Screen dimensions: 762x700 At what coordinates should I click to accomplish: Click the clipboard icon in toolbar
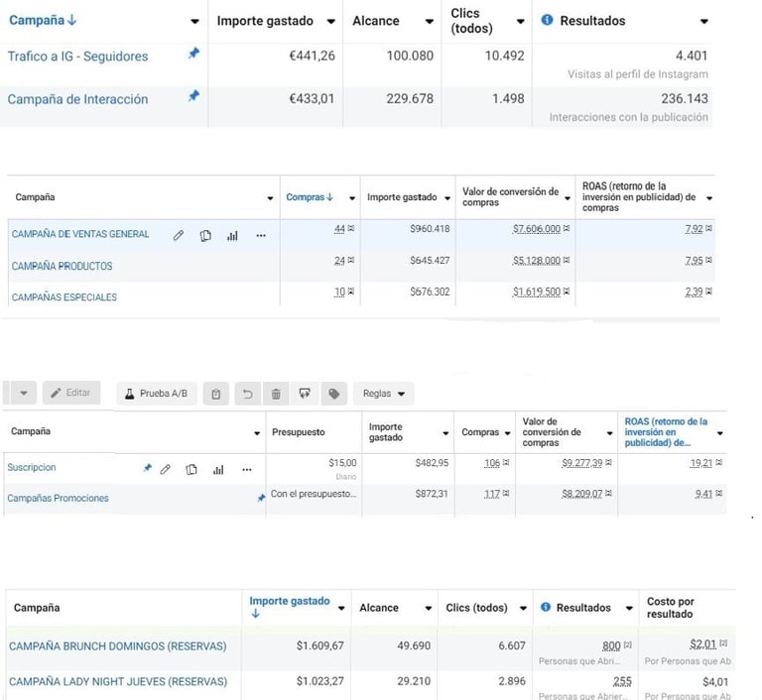tap(215, 394)
